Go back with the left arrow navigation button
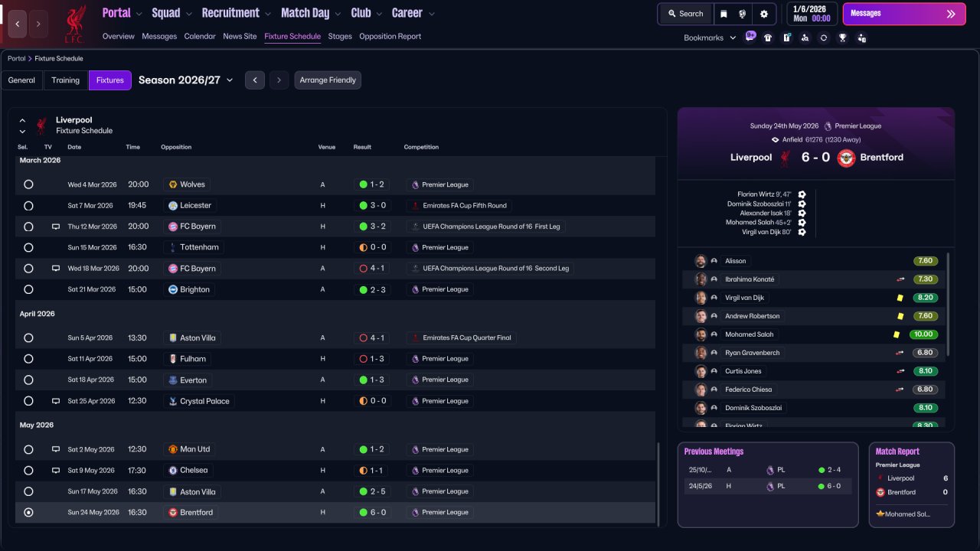 point(18,24)
